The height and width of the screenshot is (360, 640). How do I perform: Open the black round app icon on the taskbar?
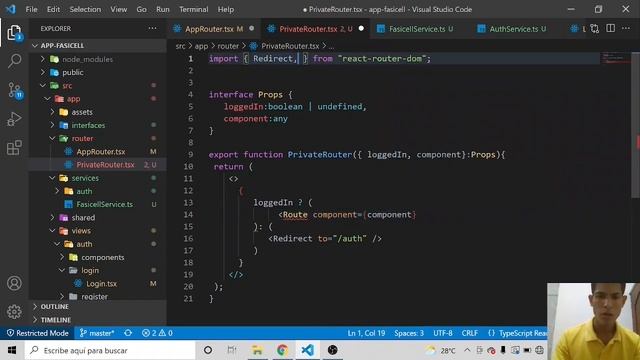tap(333, 350)
